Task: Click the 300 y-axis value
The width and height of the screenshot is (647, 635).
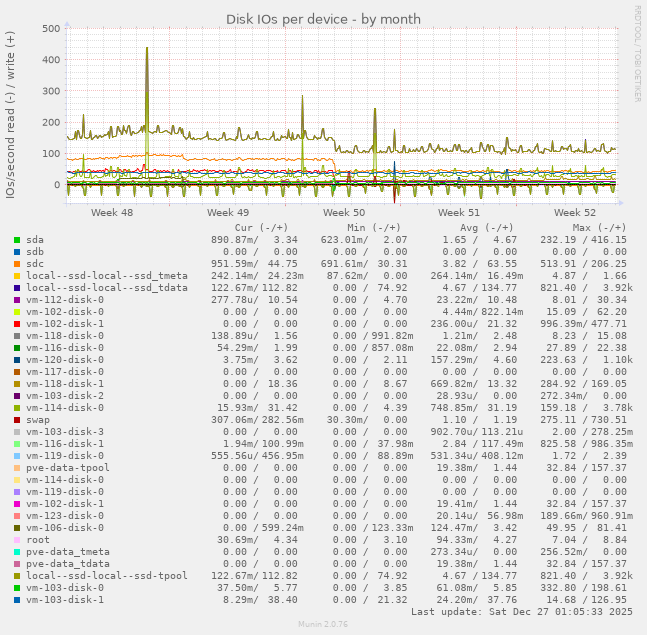Action: 51,91
